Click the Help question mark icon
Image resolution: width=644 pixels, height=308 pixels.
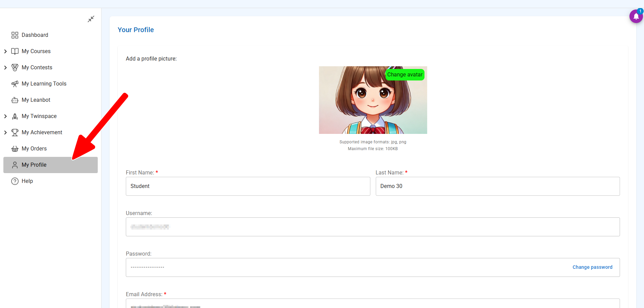tap(15, 181)
